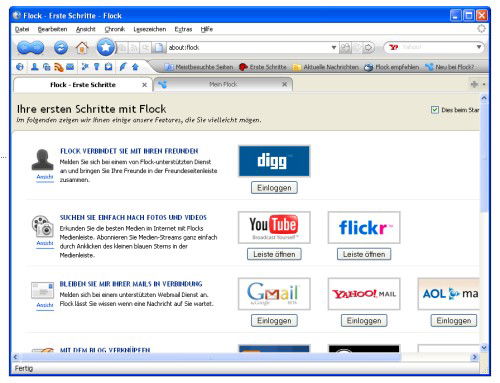Open the Ansicht menu in the menu bar
Screen dimensions: 500x383
coord(86,29)
